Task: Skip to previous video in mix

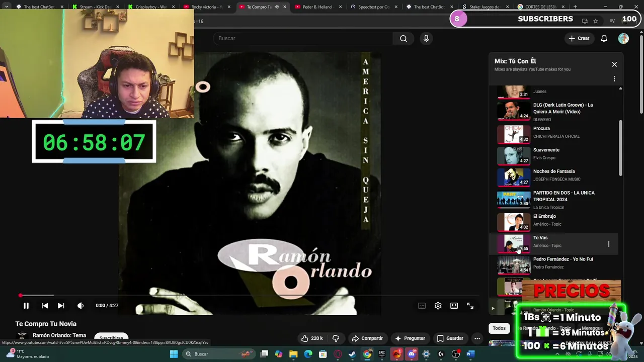Action: (45, 306)
